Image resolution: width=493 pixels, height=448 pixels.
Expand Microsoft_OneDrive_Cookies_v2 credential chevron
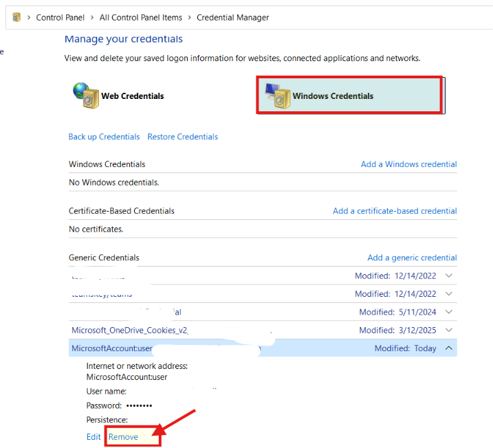pyautogui.click(x=449, y=330)
